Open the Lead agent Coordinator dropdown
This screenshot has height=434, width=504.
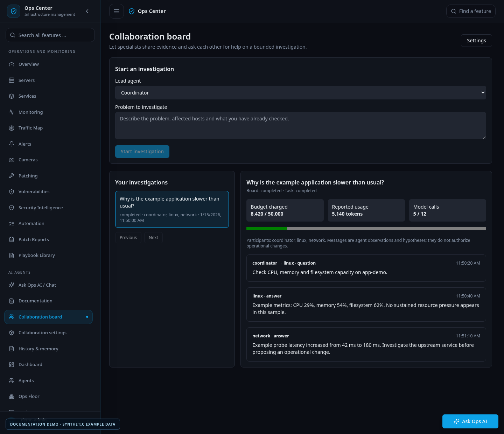(300, 93)
